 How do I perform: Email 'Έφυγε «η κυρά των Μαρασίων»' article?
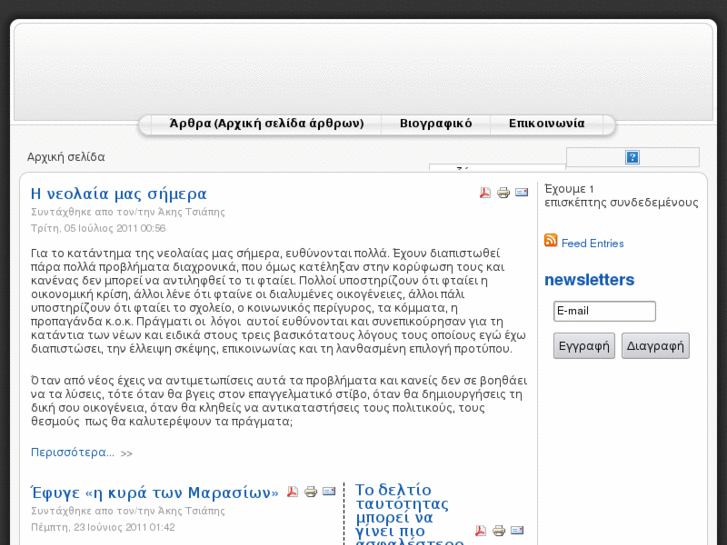click(x=329, y=491)
